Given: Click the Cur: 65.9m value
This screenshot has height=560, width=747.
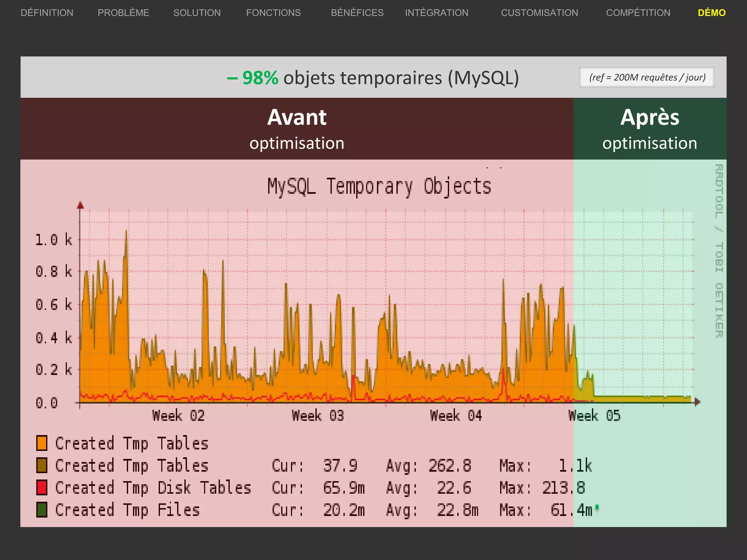Looking at the screenshot, I should 318,488.
